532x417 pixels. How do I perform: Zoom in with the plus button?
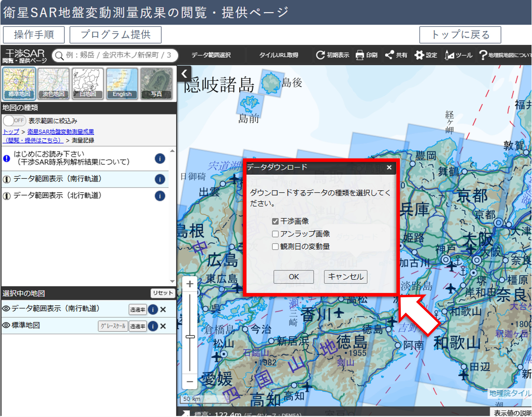tap(190, 284)
